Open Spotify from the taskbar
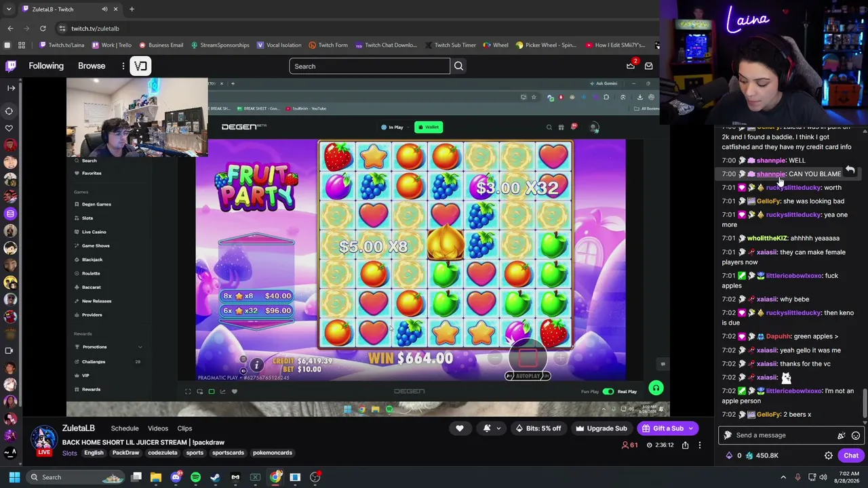This screenshot has height=488, width=868. point(196,477)
